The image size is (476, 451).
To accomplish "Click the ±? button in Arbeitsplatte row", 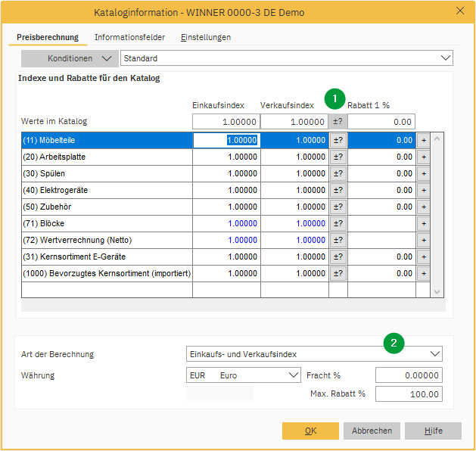I will click(x=338, y=157).
